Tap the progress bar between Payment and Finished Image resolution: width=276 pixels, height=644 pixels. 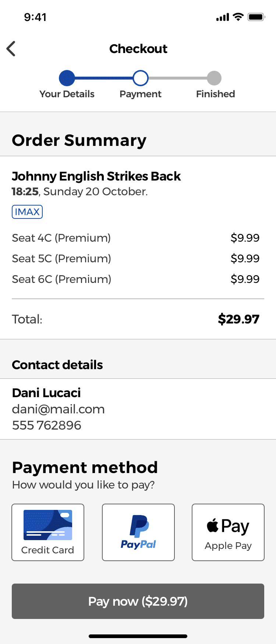(x=178, y=78)
